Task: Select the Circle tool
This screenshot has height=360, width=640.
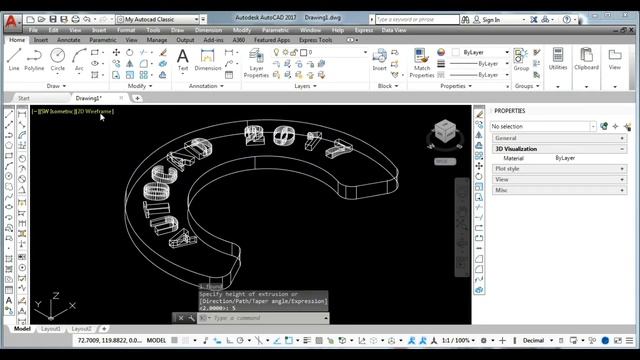Action: point(58,59)
